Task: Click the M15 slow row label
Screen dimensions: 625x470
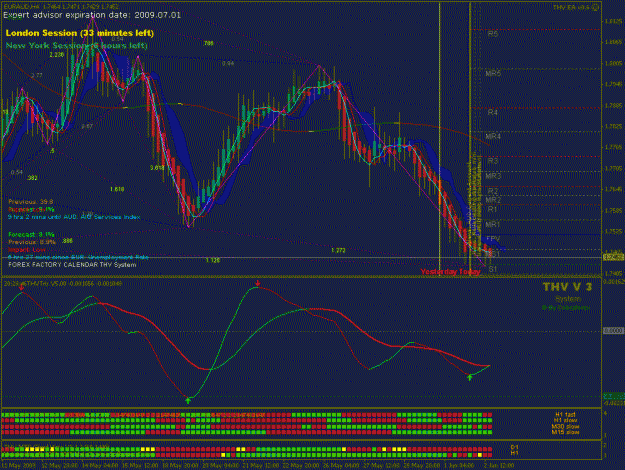Action: [x=565, y=432]
